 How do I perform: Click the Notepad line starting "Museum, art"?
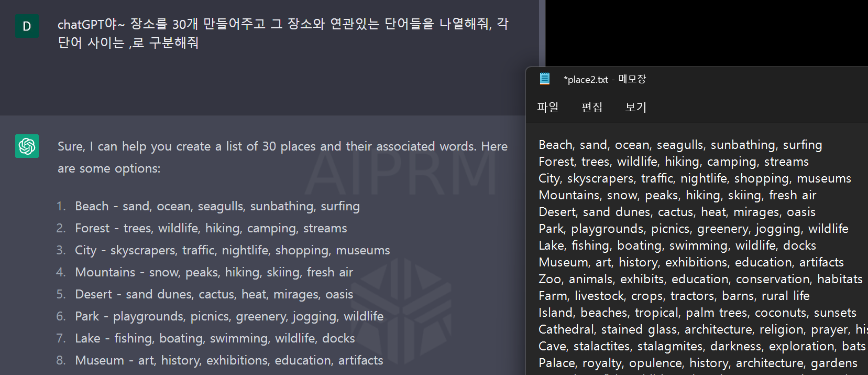coord(691,262)
